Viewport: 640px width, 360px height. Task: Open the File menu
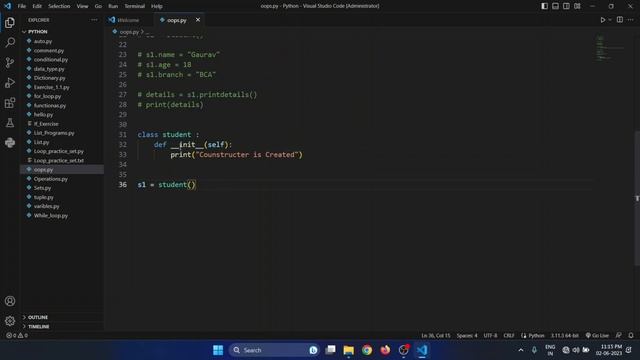pos(22,6)
